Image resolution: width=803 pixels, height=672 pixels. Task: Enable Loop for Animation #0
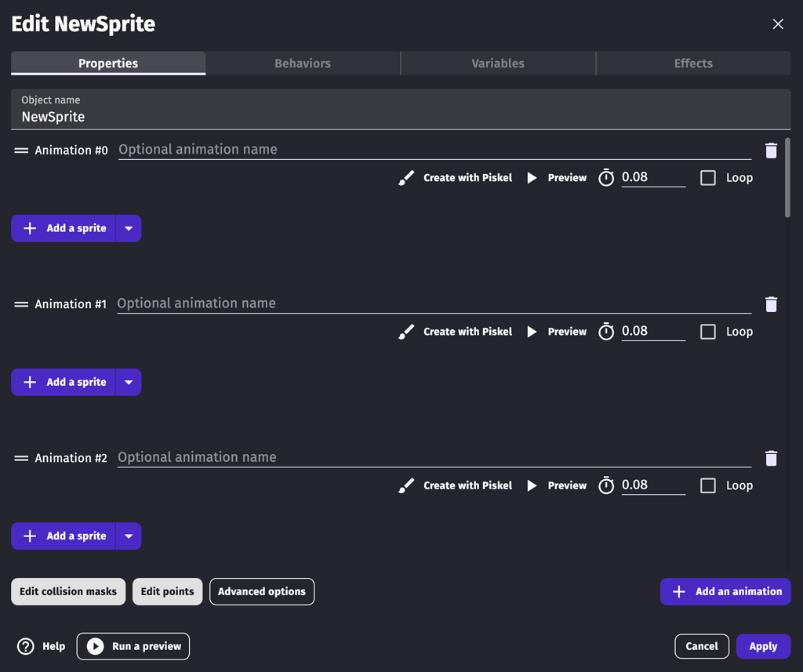coord(707,177)
